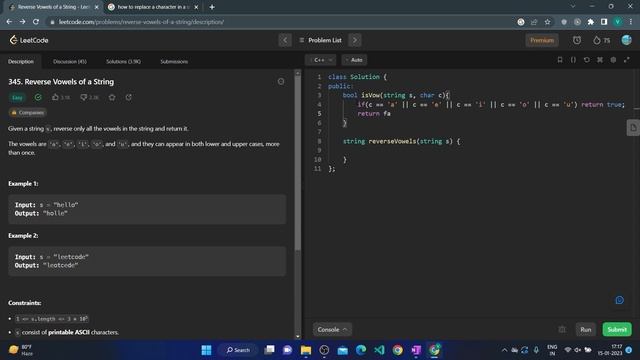Viewport: 640px width, 360px height.
Task: Open the Problem List
Action: (320, 40)
